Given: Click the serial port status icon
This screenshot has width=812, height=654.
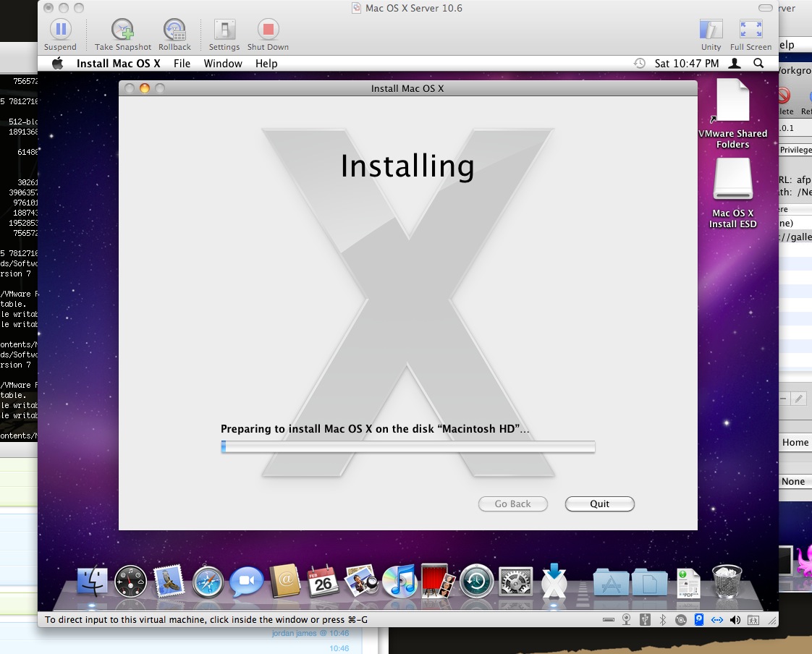Looking at the screenshot, I should (609, 620).
